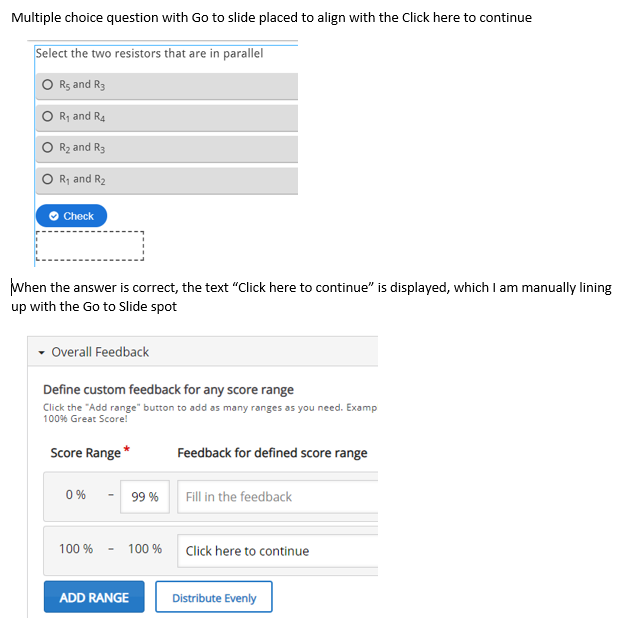Viewport: 619px width, 623px height.
Task: Click the Distribute Evenly button
Action: coord(214,597)
